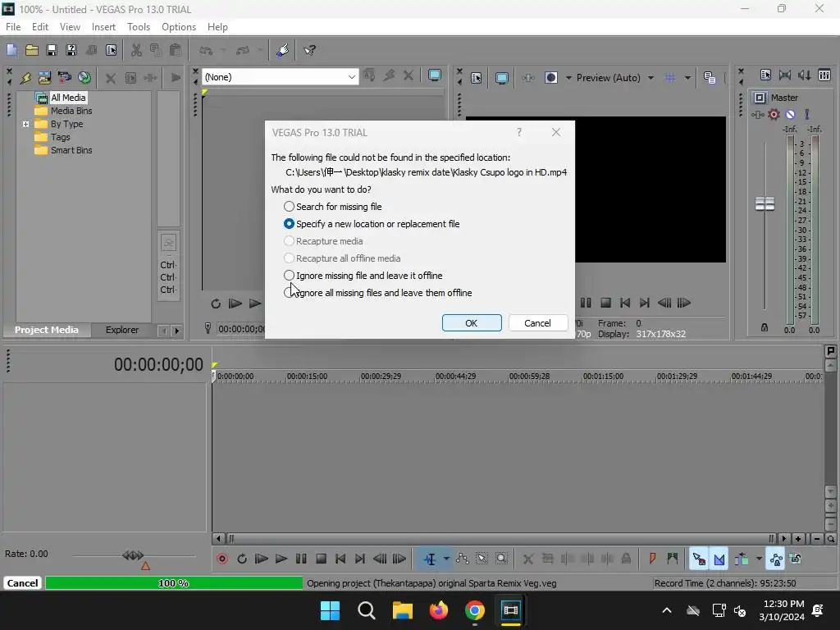This screenshot has width=840, height=630.
Task: Click the New project icon
Action: point(11,50)
